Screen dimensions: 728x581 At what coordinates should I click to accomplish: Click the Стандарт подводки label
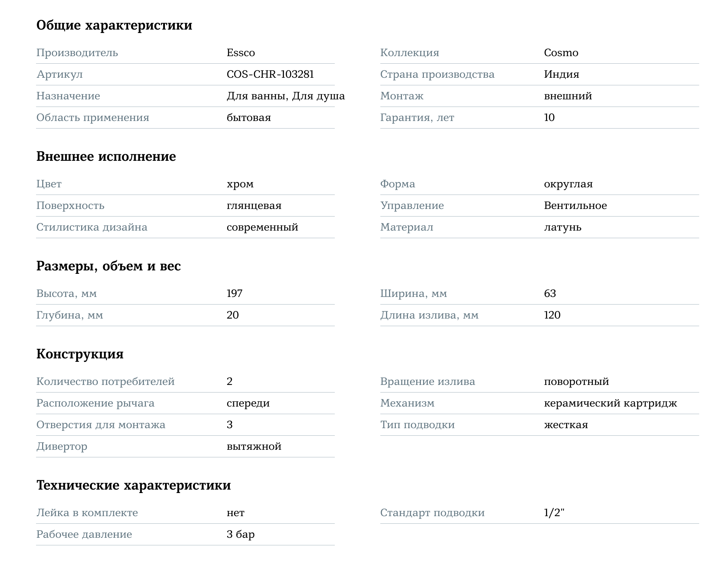[432, 513]
